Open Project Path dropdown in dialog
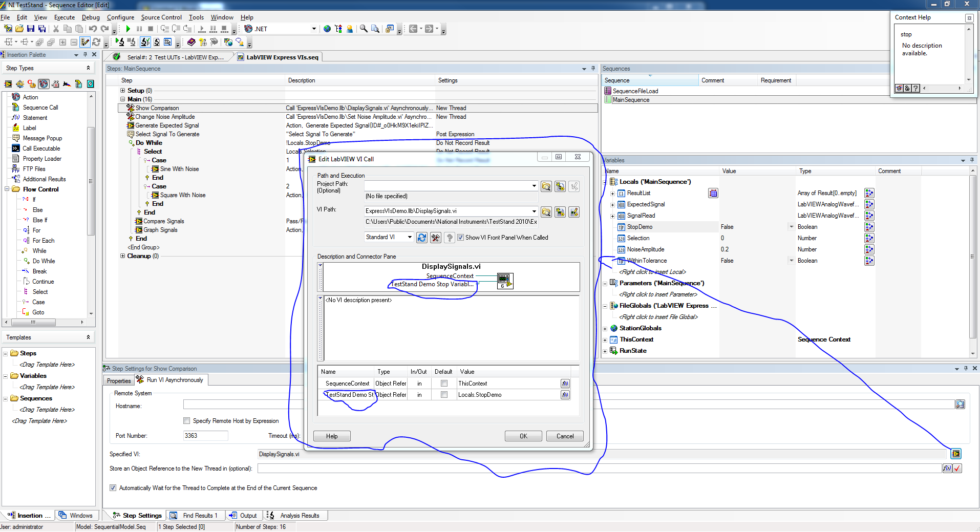Viewport: 980px width, 532px height. pos(534,186)
